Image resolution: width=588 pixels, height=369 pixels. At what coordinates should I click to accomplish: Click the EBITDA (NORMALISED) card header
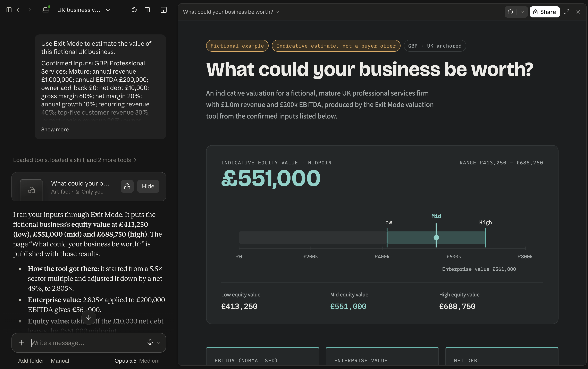click(246, 360)
